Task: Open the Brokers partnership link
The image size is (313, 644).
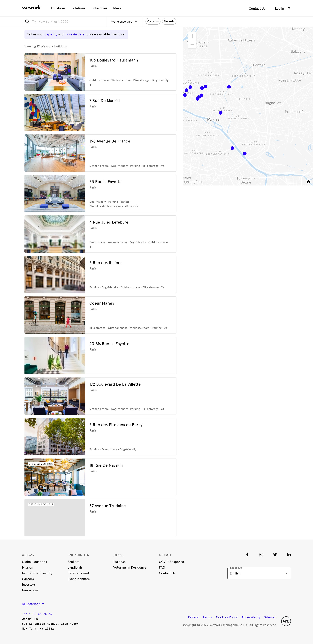Action: (73, 562)
